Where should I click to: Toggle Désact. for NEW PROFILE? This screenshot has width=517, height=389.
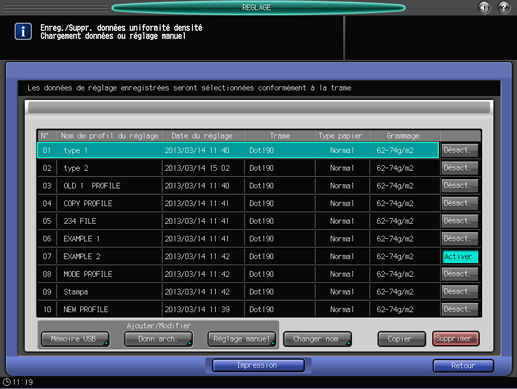pyautogui.click(x=460, y=309)
